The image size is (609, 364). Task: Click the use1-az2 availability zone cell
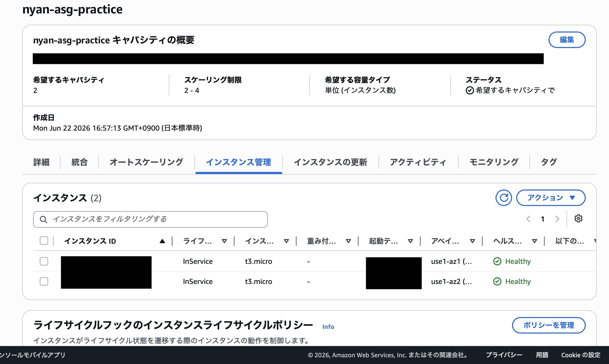pos(452,281)
